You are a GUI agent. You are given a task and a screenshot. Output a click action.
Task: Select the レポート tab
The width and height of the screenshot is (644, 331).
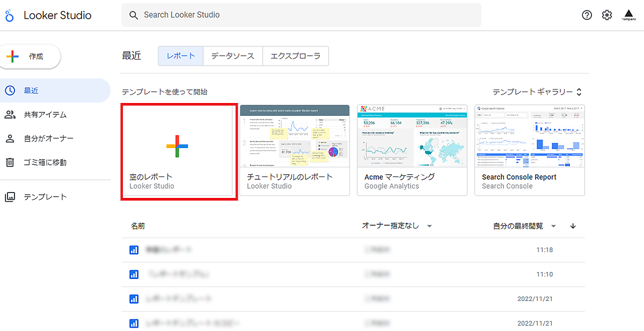[x=181, y=56]
